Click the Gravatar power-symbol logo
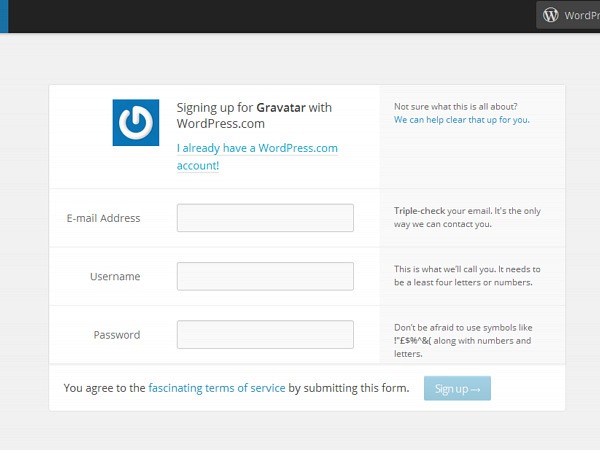 click(136, 122)
